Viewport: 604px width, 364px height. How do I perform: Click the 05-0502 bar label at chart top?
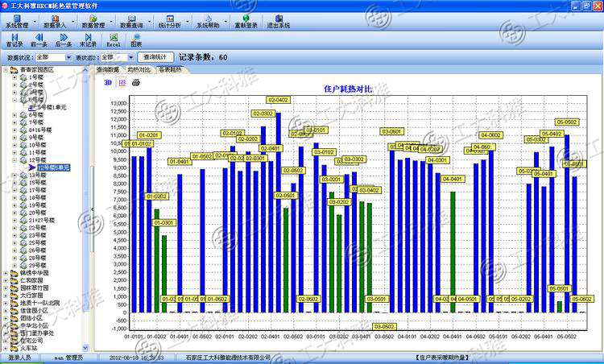pyautogui.click(x=567, y=122)
